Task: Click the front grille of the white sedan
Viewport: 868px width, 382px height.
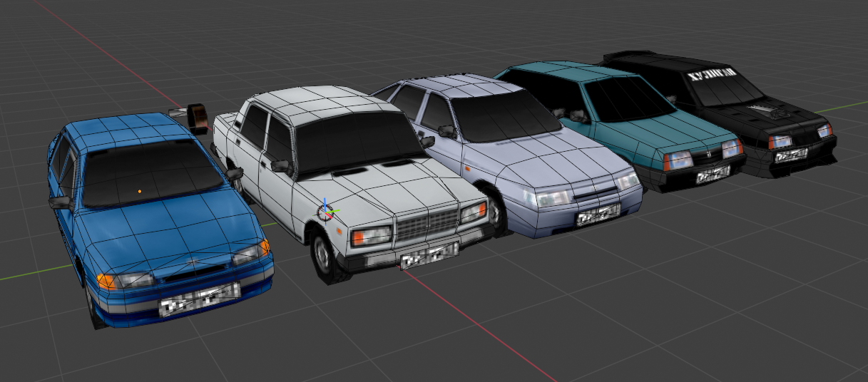Action: coord(427,225)
